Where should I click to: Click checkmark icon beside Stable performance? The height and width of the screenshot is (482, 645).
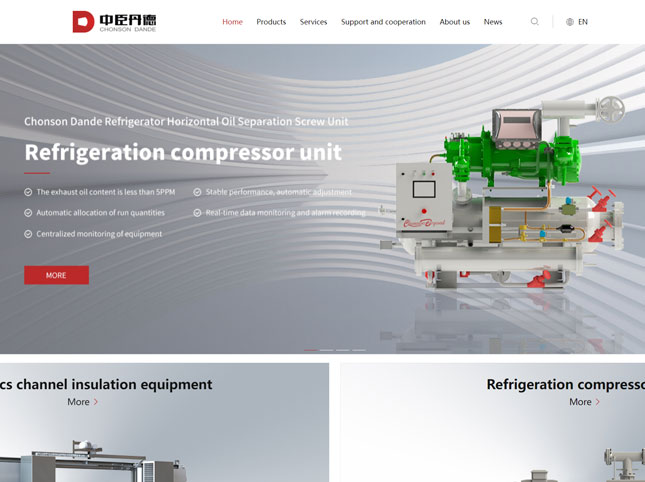click(197, 192)
